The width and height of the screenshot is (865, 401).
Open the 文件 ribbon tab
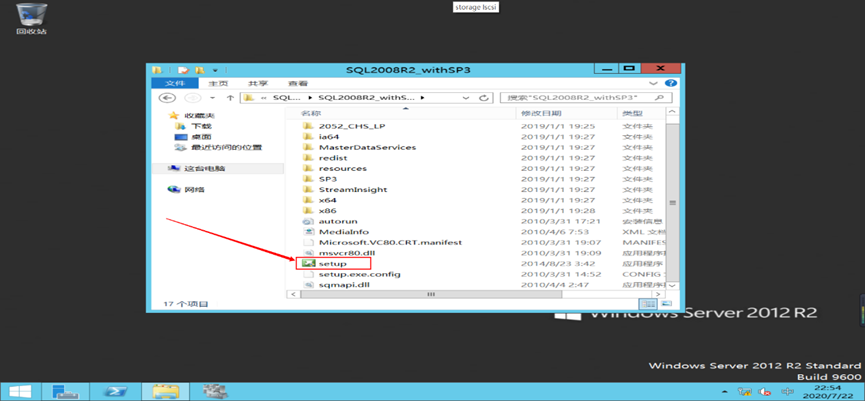click(174, 83)
